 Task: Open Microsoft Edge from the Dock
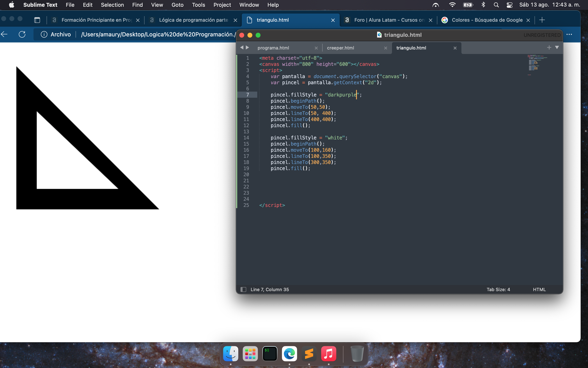(x=289, y=353)
